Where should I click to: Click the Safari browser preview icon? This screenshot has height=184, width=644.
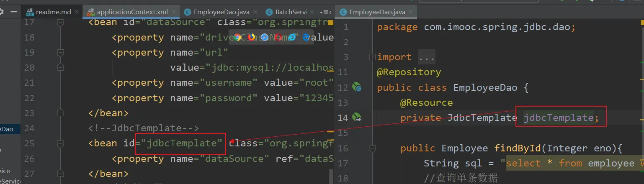[265, 38]
